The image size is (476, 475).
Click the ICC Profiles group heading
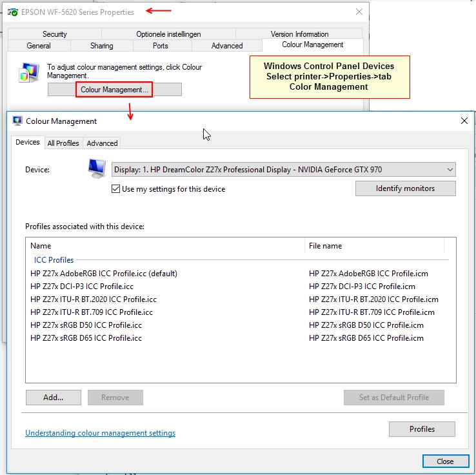click(54, 260)
